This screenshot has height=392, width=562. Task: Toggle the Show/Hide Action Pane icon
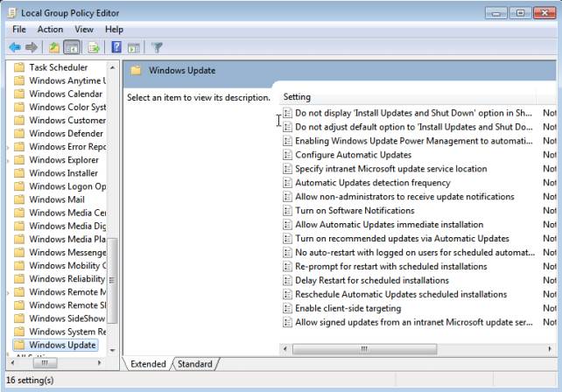[134, 47]
